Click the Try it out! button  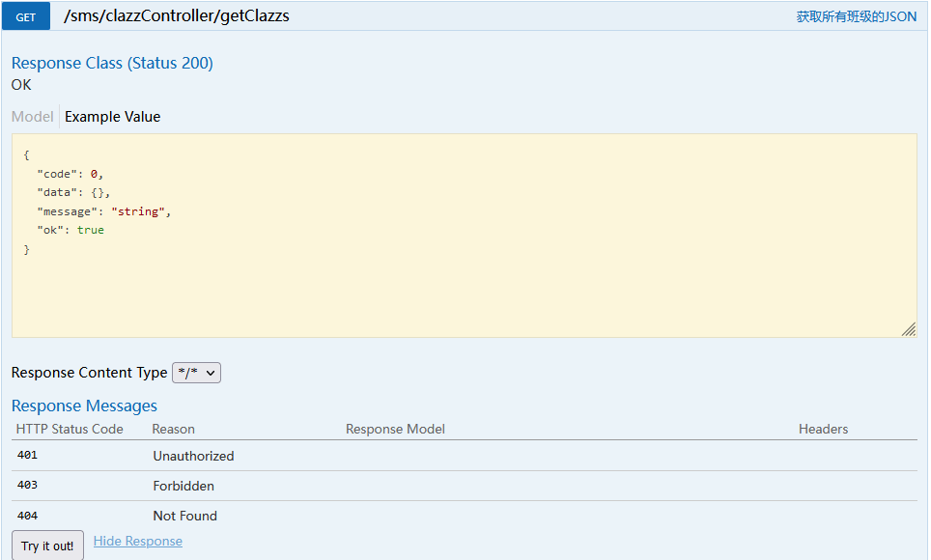[x=47, y=546]
